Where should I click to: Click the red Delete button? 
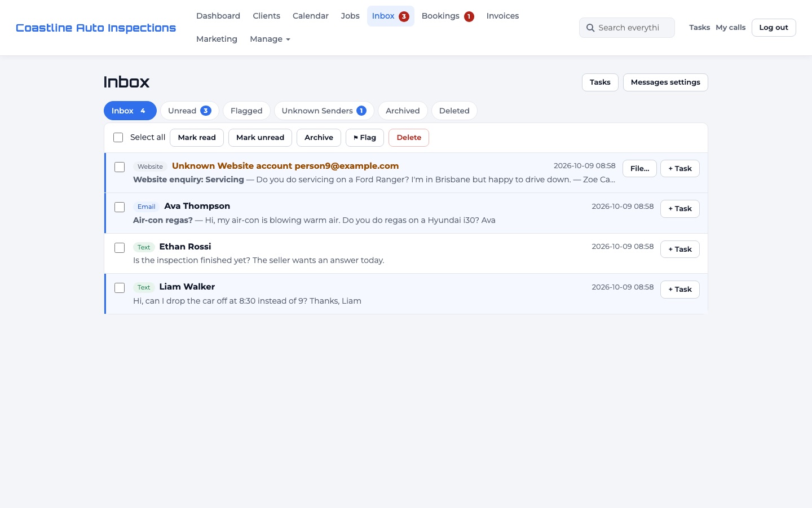click(x=409, y=138)
